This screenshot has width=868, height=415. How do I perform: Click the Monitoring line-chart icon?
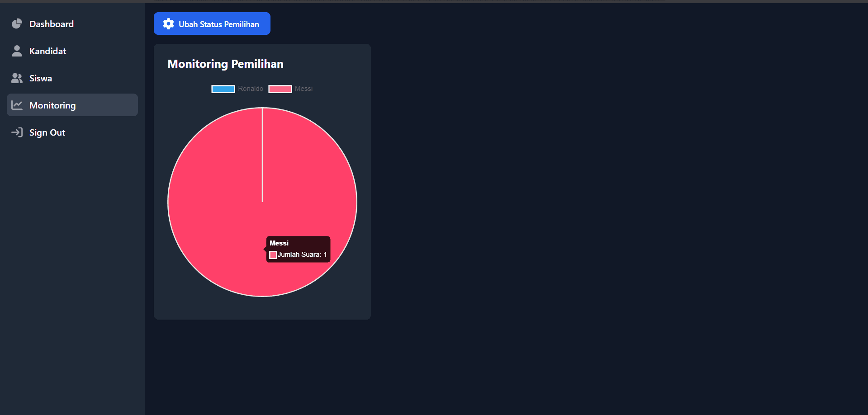(17, 105)
